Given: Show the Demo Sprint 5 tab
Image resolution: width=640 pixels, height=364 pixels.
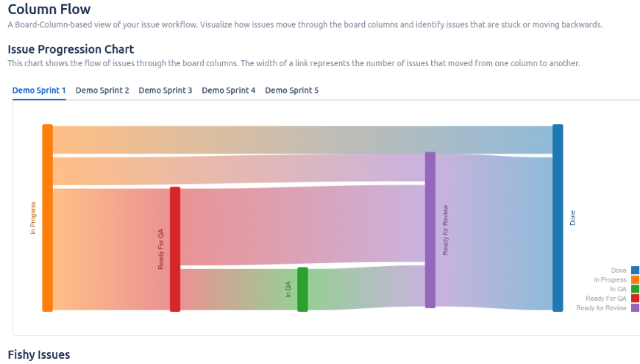Looking at the screenshot, I should coord(292,90).
